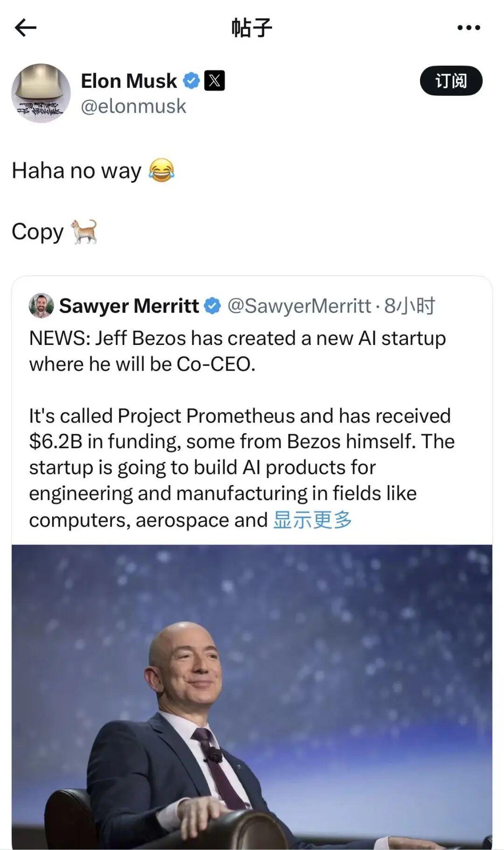504x850 pixels.
Task: Click Sawyer Merritt's verified checkmark
Action: point(212,306)
